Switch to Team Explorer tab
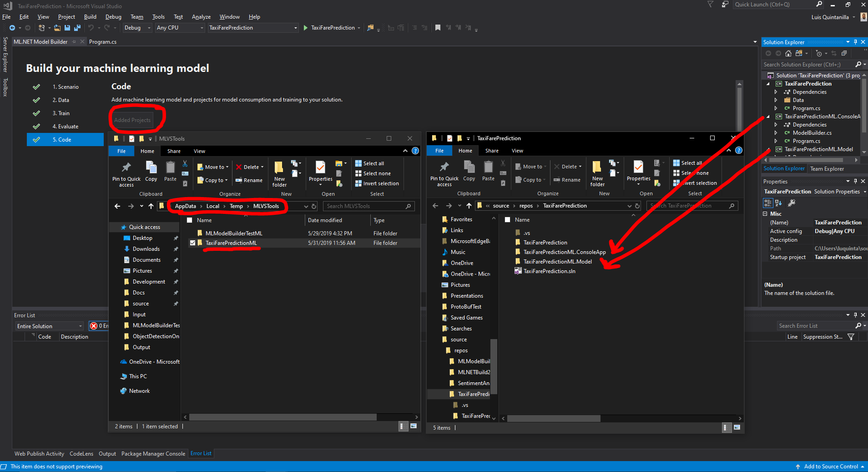 click(x=827, y=169)
